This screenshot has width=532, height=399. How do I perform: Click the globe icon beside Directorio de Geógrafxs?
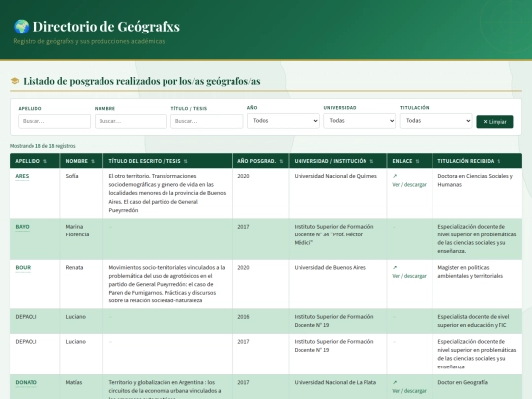click(22, 27)
